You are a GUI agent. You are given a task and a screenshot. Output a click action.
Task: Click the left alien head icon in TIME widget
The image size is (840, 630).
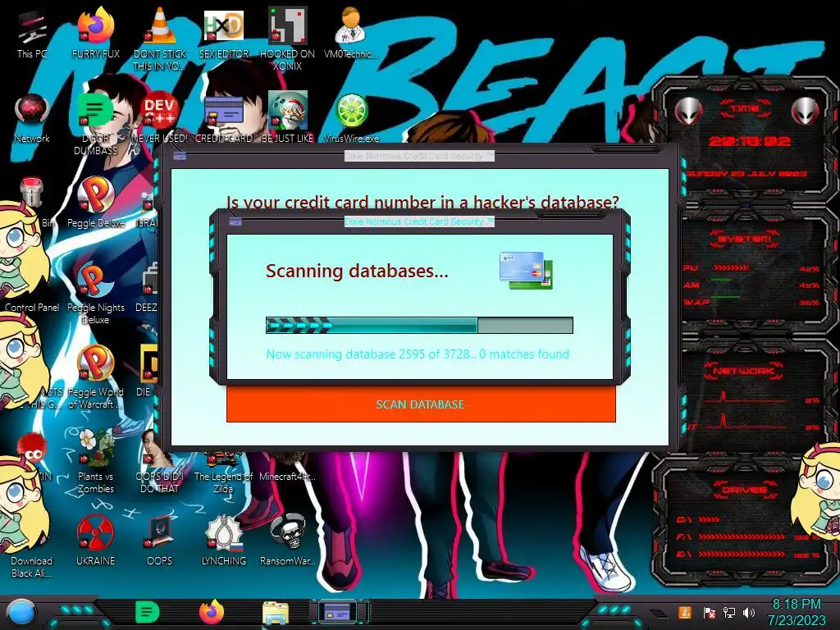tap(688, 112)
